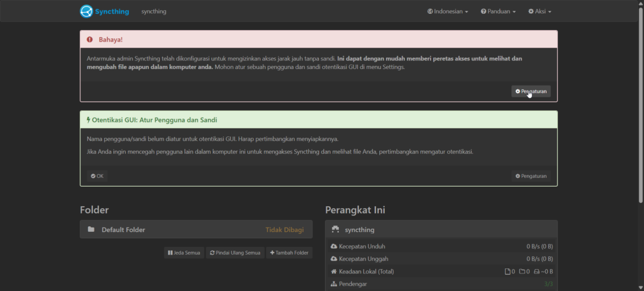This screenshot has height=291, width=644.
Task: Click the globe icon beside Indonesian
Action: [x=430, y=11]
